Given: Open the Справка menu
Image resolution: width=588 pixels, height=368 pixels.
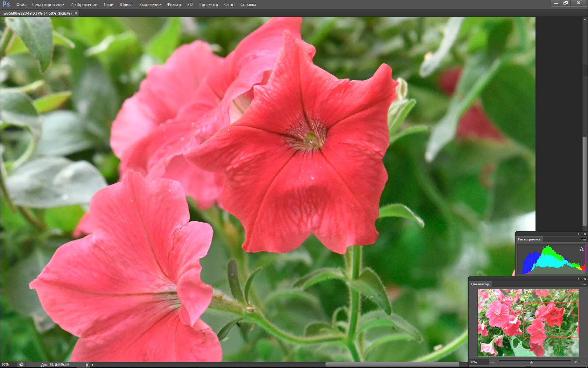Looking at the screenshot, I should click(248, 5).
